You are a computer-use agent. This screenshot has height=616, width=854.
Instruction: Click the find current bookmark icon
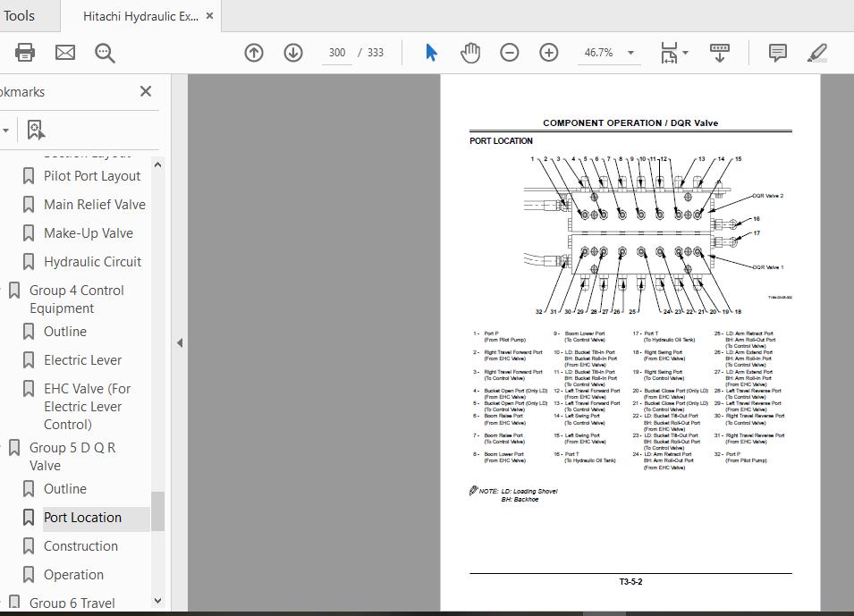tap(36, 130)
